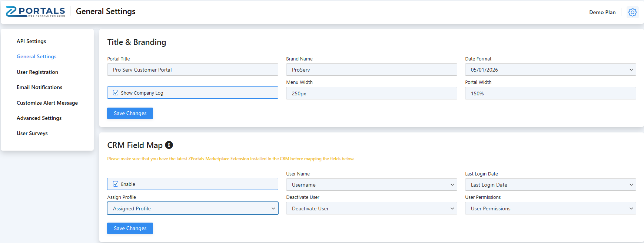The width and height of the screenshot is (644, 243).
Task: Open the Last Login Date dropdown
Action: [550, 185]
